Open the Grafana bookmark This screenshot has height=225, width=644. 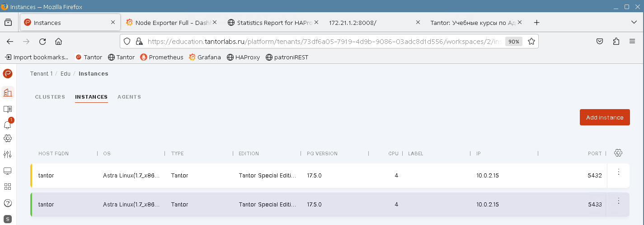(x=205, y=57)
